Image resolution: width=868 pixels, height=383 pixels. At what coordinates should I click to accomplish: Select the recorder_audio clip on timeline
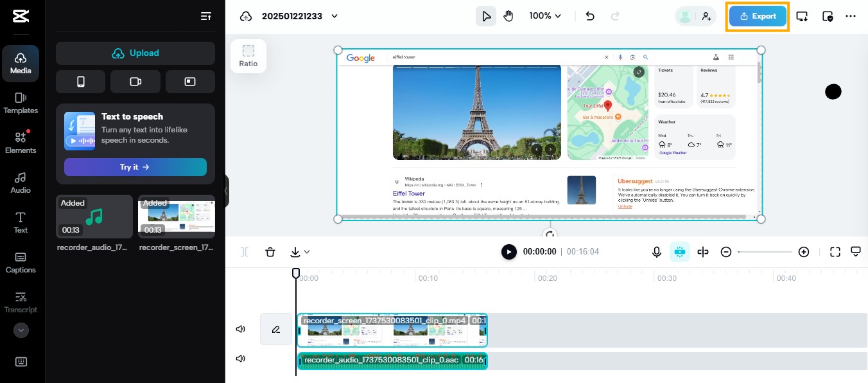[x=392, y=361]
